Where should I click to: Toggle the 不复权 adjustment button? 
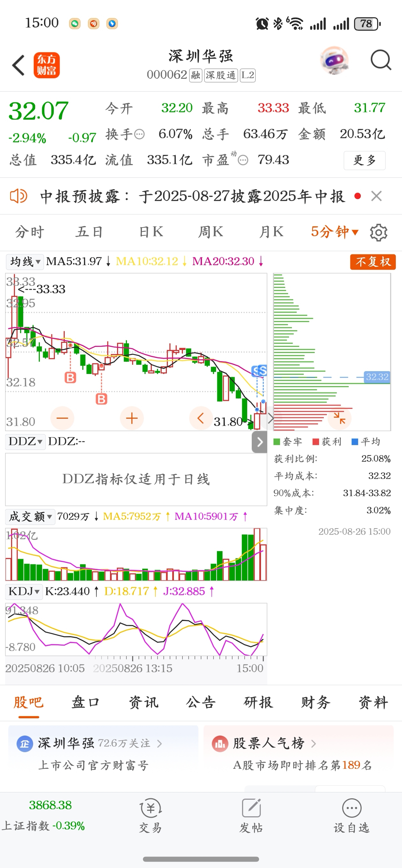point(373,262)
